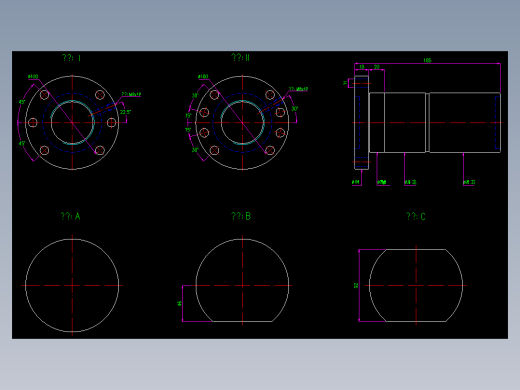520x390 pixels.
Task: Click the 22.5° angle dimension text
Action: pyautogui.click(x=126, y=112)
